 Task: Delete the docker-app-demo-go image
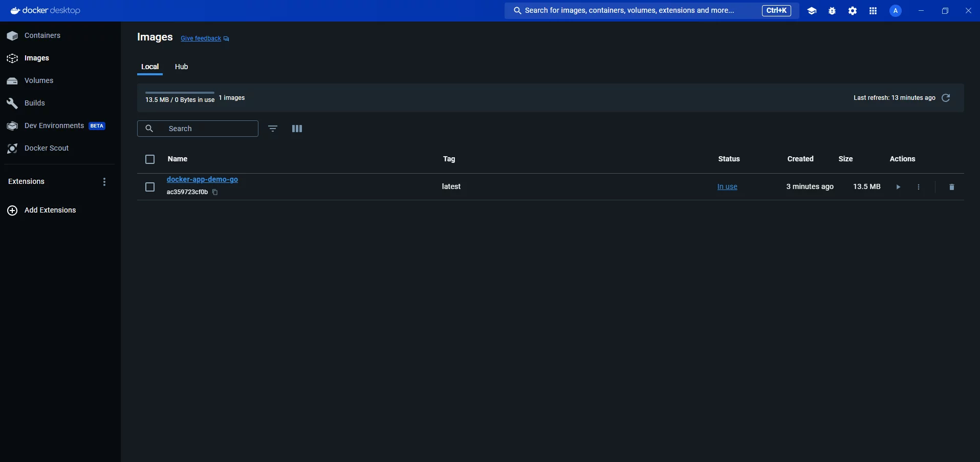952,187
